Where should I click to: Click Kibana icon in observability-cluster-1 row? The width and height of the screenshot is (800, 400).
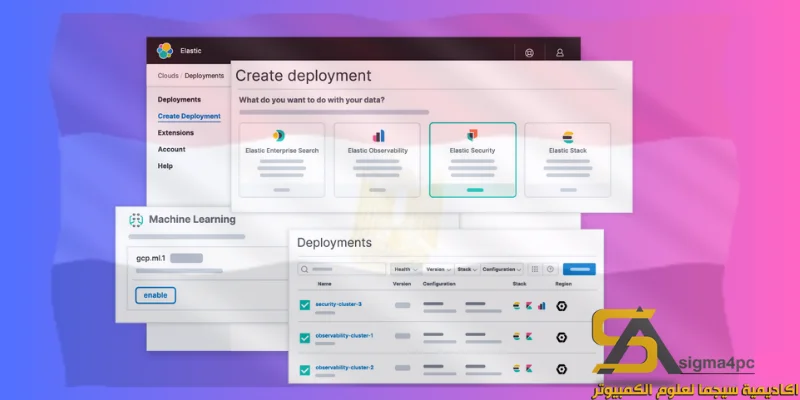pos(529,337)
